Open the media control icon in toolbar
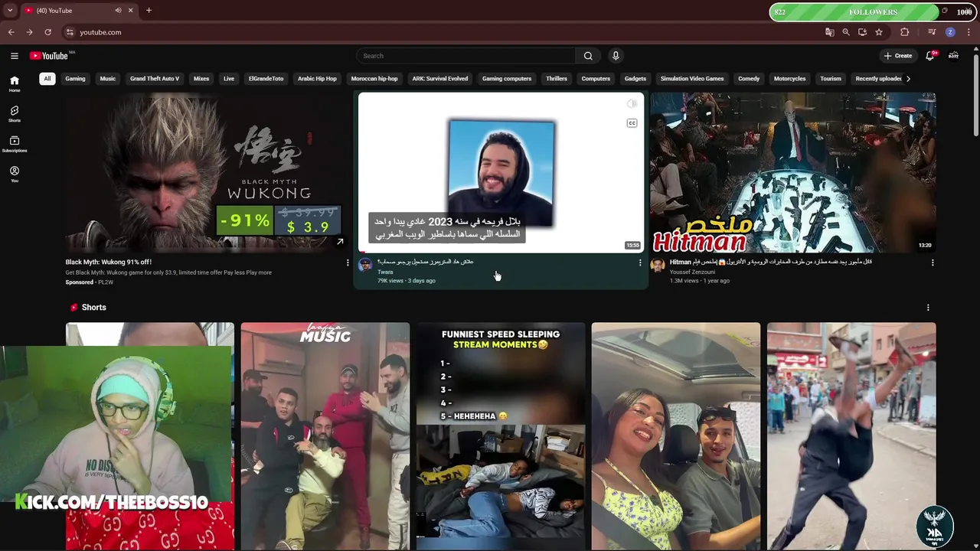980x551 pixels. (x=932, y=32)
